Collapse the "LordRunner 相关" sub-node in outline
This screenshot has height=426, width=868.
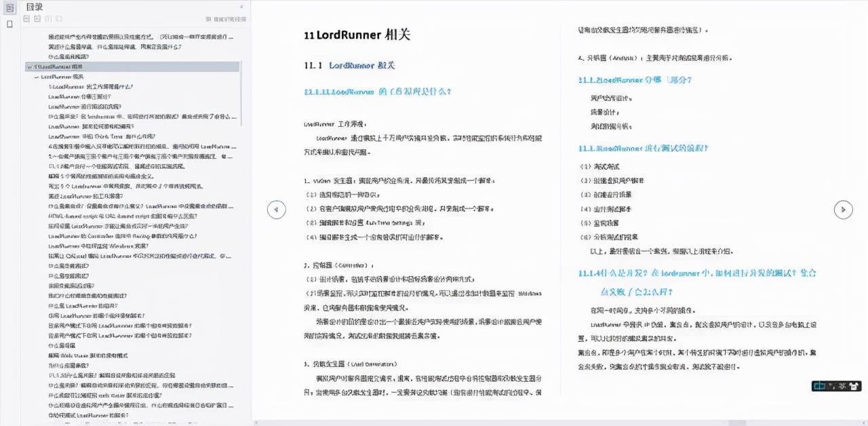[x=36, y=77]
